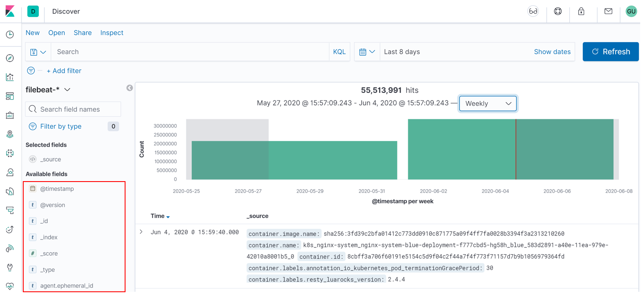This screenshot has width=644, height=296.
Task: Open Logs icon in sidebar
Action: pos(10,192)
